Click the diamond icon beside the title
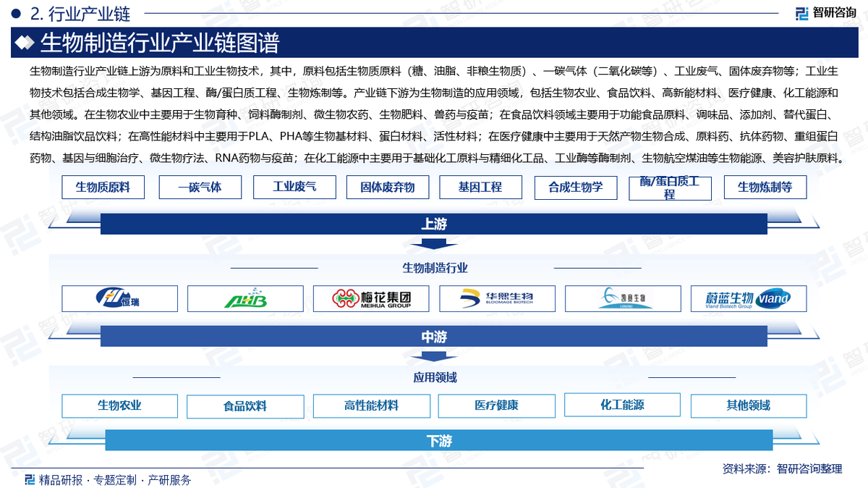 pos(25,43)
